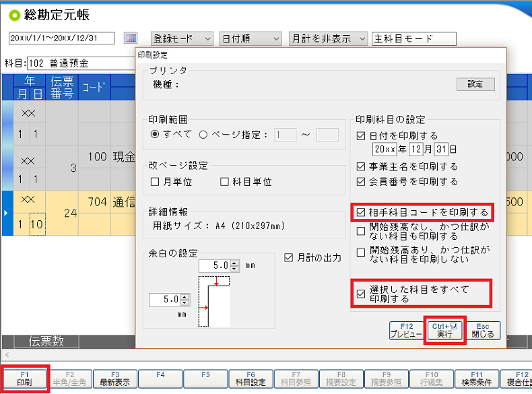Image resolution: width=532 pixels, height=394 pixels.
Task: Click the コード column header
Action: (x=94, y=87)
